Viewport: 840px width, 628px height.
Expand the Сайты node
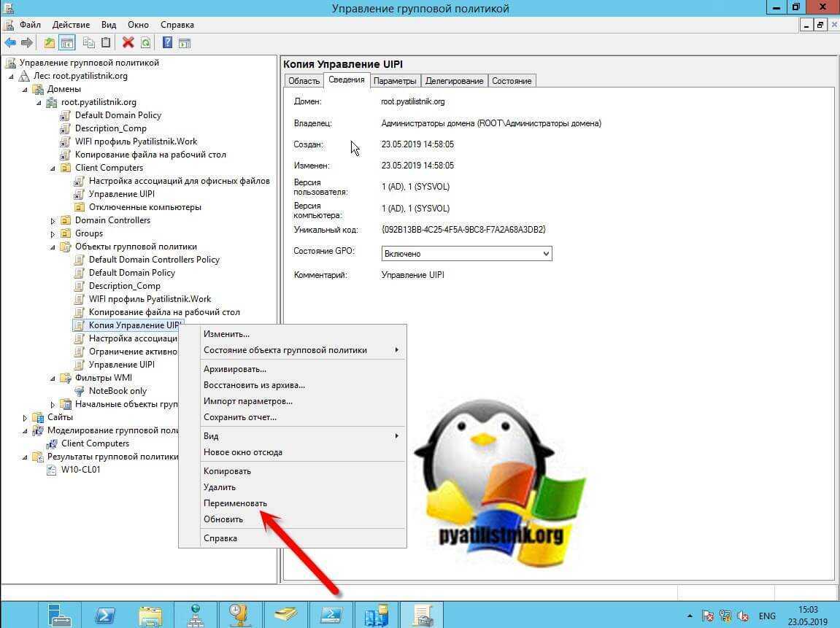25,418
